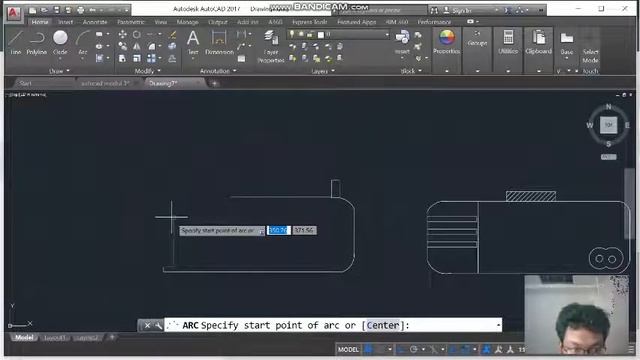The width and height of the screenshot is (640, 360).
Task: Select the Polyline tool
Action: click(37, 42)
